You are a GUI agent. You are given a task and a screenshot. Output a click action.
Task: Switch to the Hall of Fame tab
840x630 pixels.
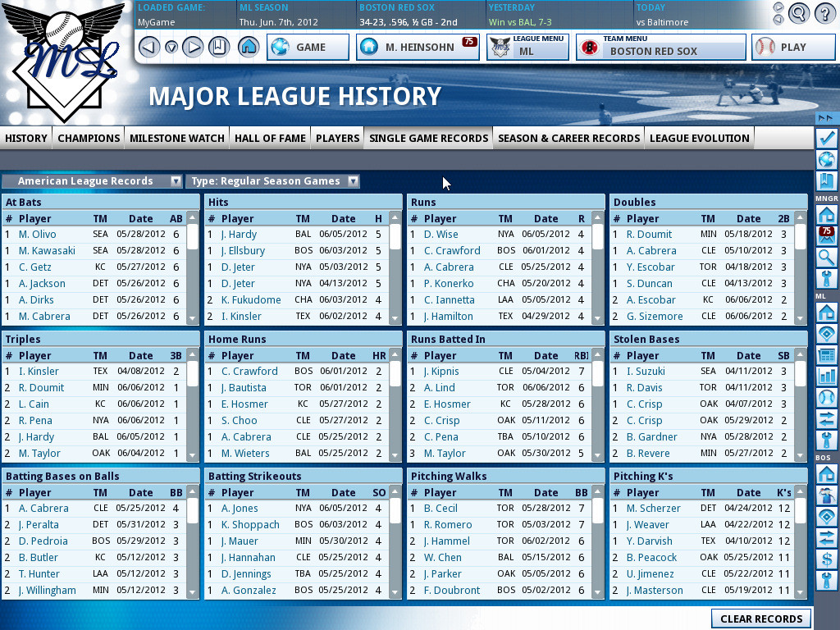270,138
